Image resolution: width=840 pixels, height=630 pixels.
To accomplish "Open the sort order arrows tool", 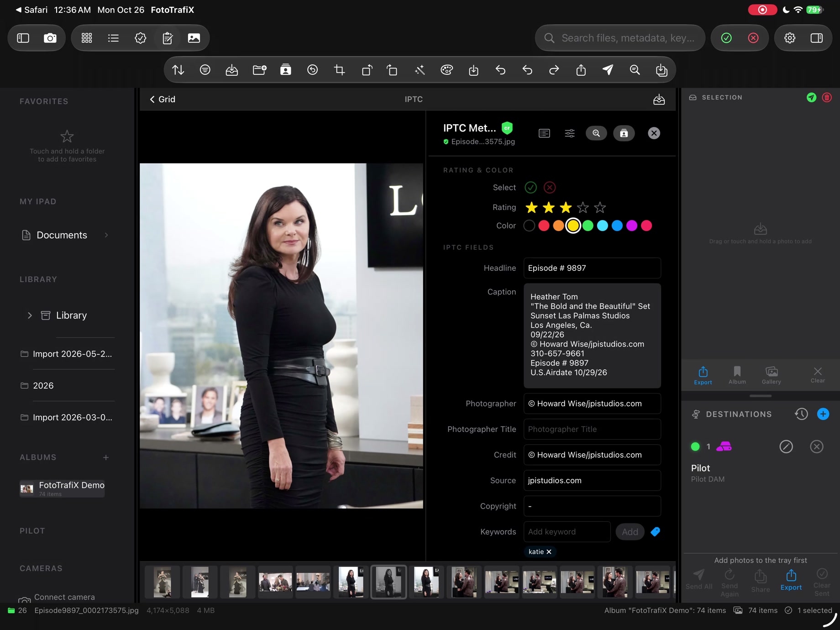I will 178,70.
